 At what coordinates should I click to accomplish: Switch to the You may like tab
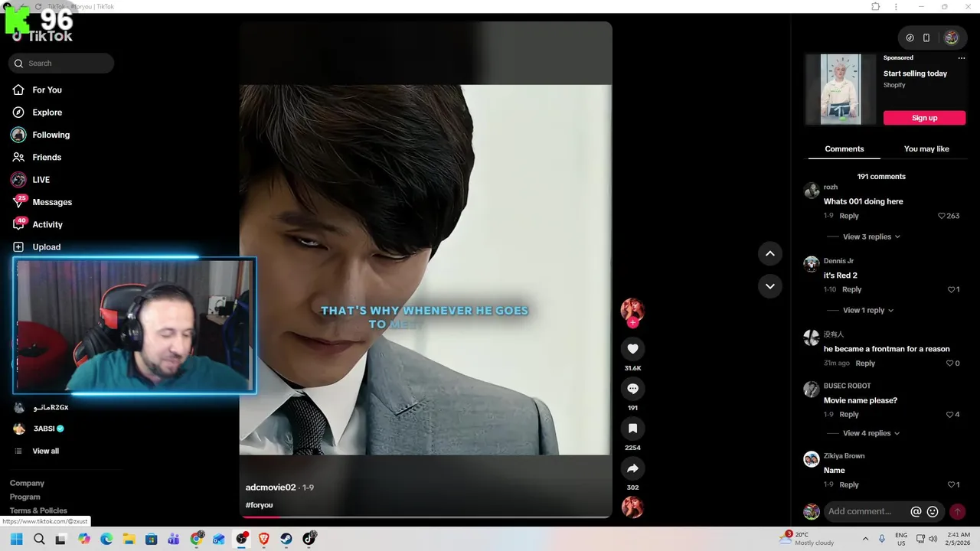926,149
